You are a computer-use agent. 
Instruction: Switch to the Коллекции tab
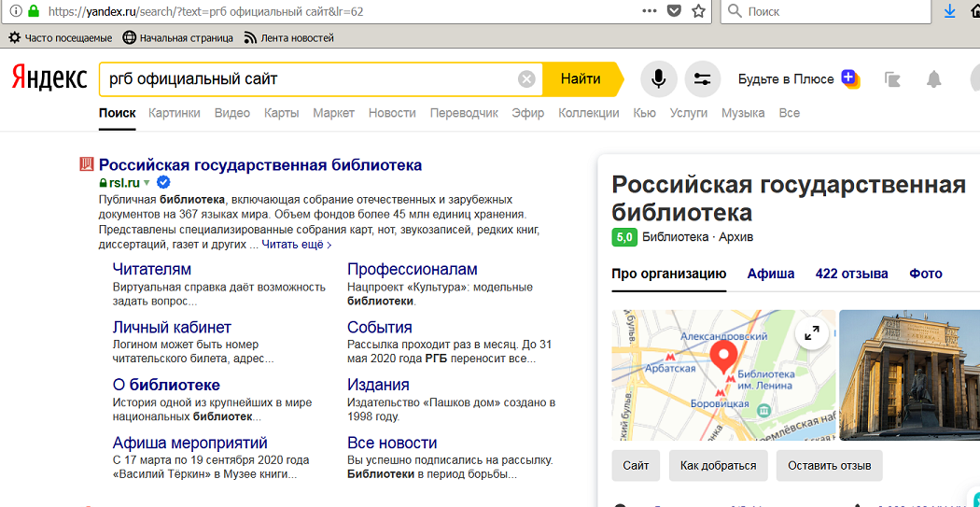pos(589,113)
